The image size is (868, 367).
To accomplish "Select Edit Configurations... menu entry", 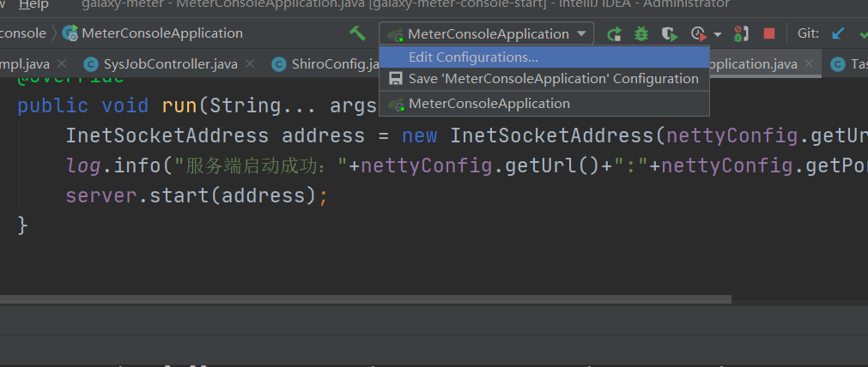I will pyautogui.click(x=544, y=57).
